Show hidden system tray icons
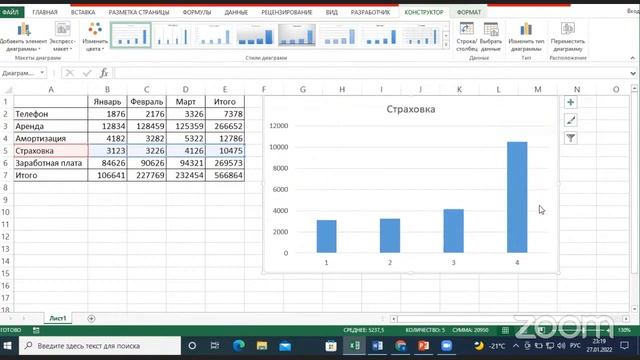 516,346
